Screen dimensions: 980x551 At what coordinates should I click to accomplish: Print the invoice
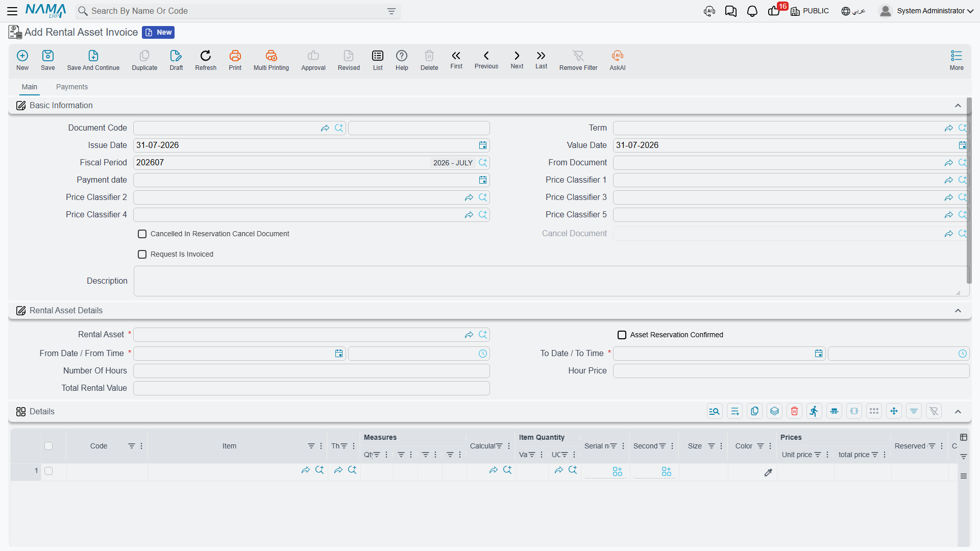pyautogui.click(x=235, y=60)
